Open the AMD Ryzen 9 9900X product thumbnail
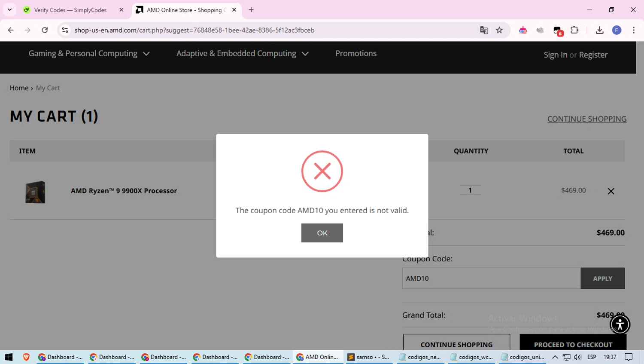Viewport: 644px width, 364px height. point(35,192)
